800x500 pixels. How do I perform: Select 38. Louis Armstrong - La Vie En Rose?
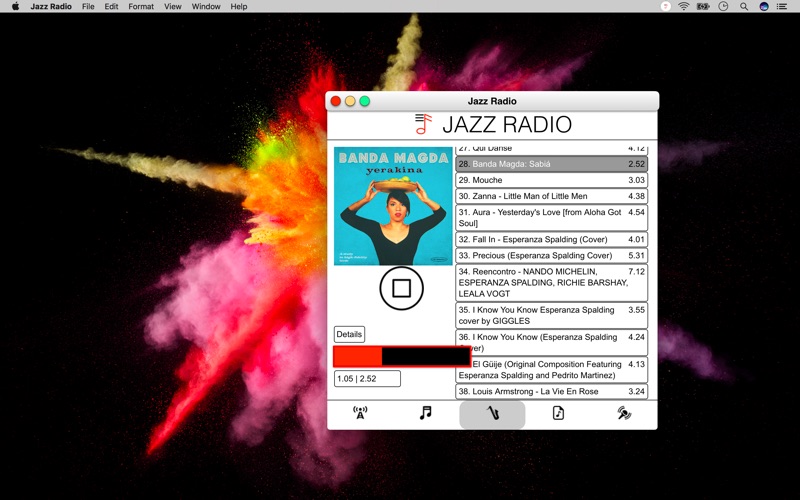552,391
